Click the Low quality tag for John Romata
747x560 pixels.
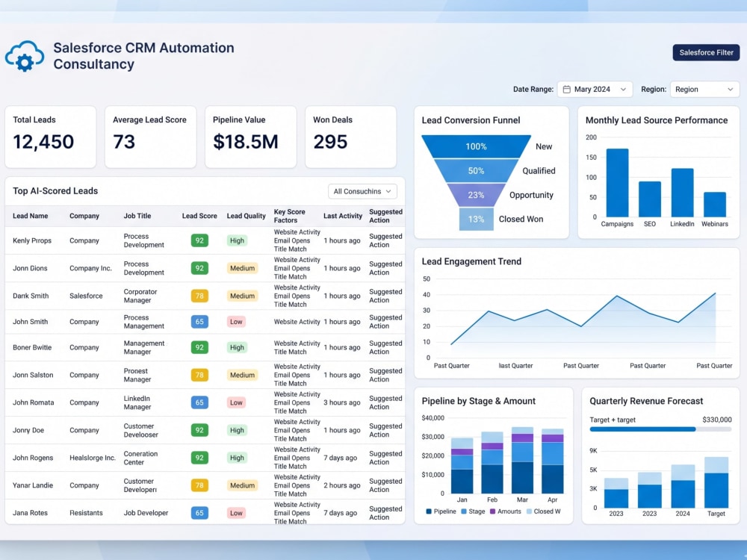tap(236, 402)
